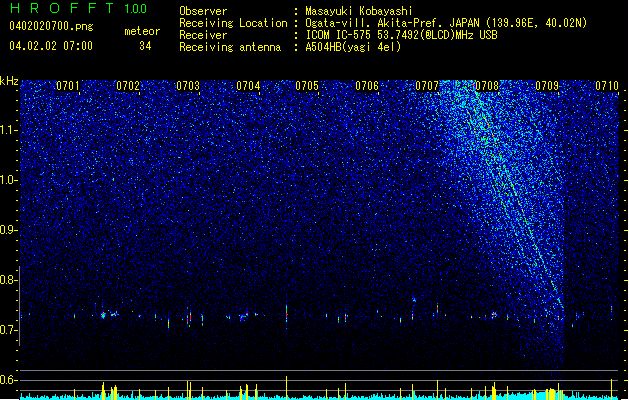Click the 0.6 kHz axis label
Screen dimensions: 629x400
click(9, 380)
